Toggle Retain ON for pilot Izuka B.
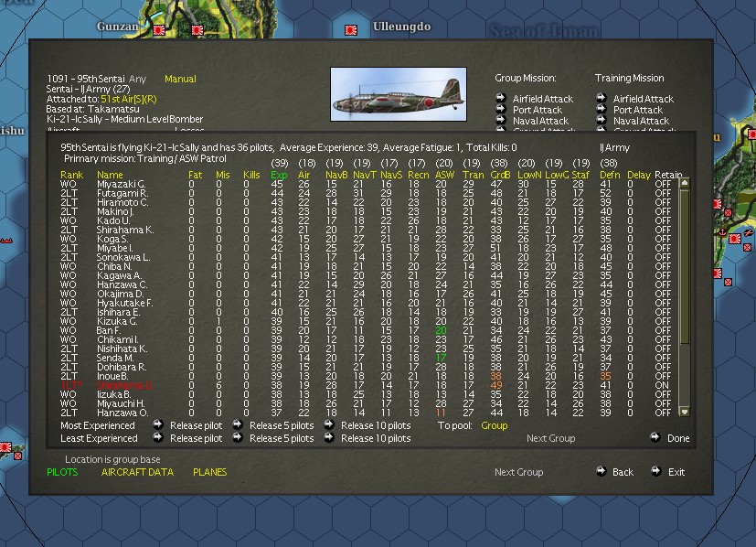Image resolution: width=756 pixels, height=547 pixels. click(x=662, y=394)
